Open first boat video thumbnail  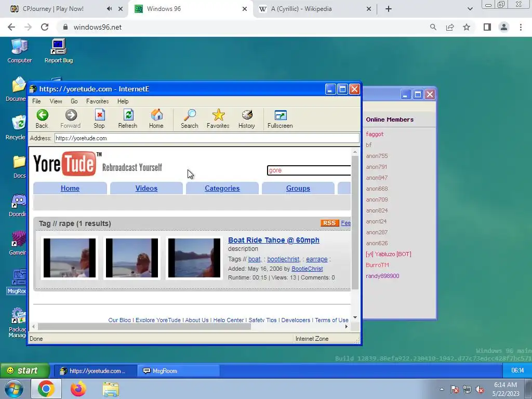(x=70, y=258)
